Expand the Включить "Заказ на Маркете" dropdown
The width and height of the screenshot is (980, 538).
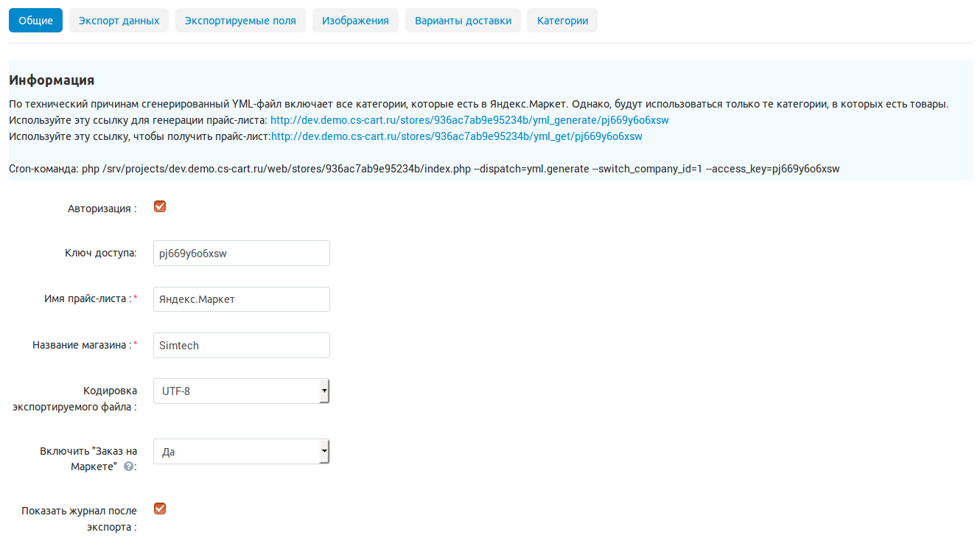(241, 452)
